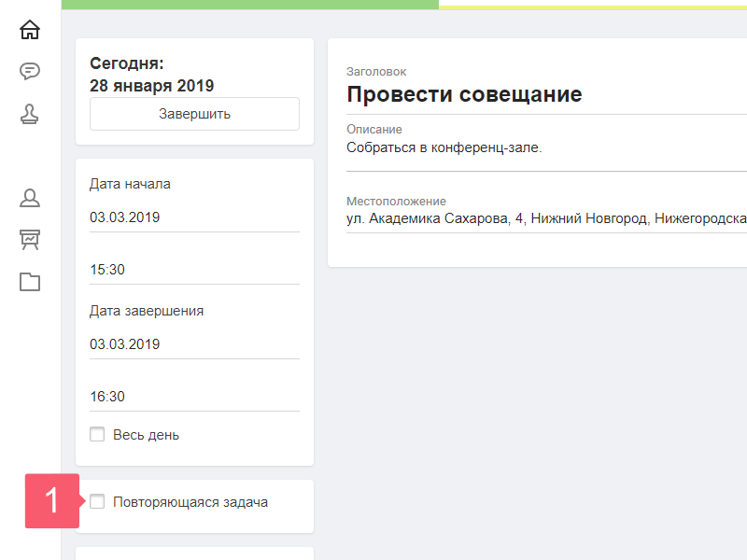The height and width of the screenshot is (560, 747).
Task: Open the home icon in sidebar
Action: (x=30, y=30)
